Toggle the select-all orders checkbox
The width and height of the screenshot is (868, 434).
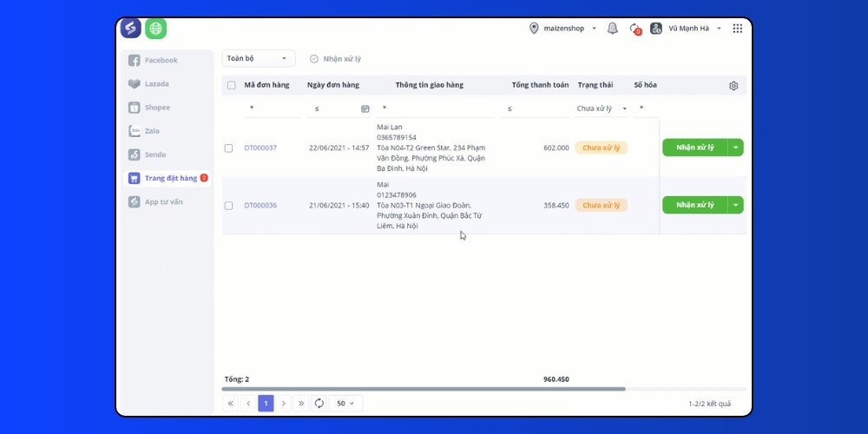click(231, 85)
